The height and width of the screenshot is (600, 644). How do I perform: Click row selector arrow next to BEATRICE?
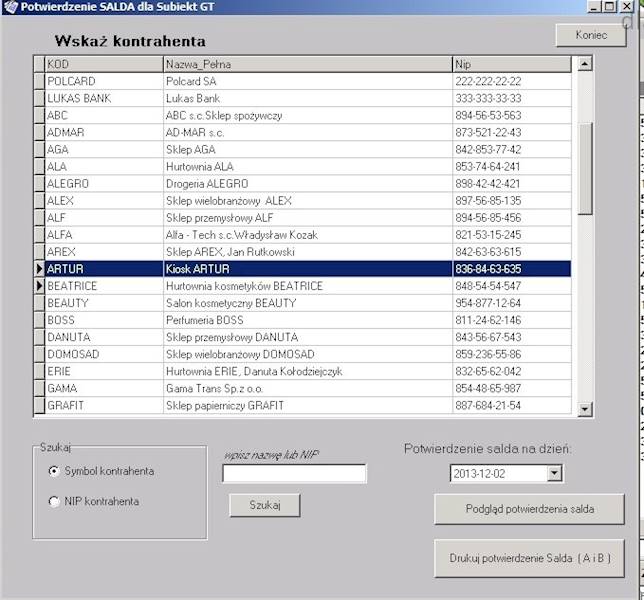click(39, 286)
